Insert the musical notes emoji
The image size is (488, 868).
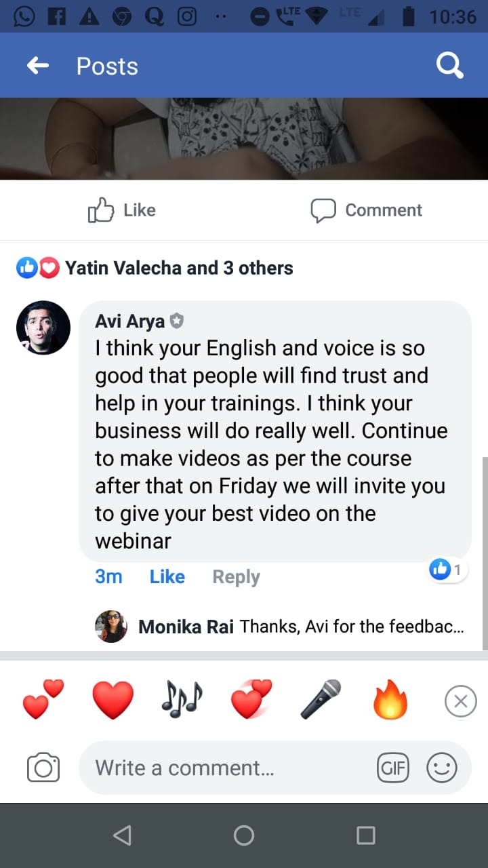pos(182,700)
